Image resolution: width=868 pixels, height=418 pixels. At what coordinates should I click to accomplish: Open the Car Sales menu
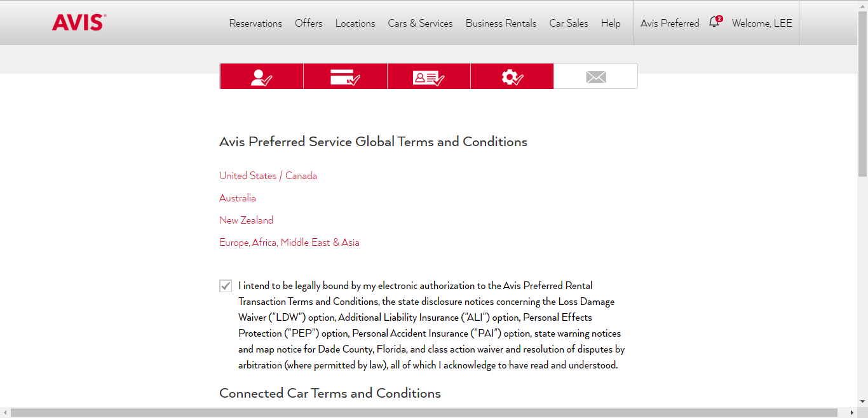click(x=569, y=23)
